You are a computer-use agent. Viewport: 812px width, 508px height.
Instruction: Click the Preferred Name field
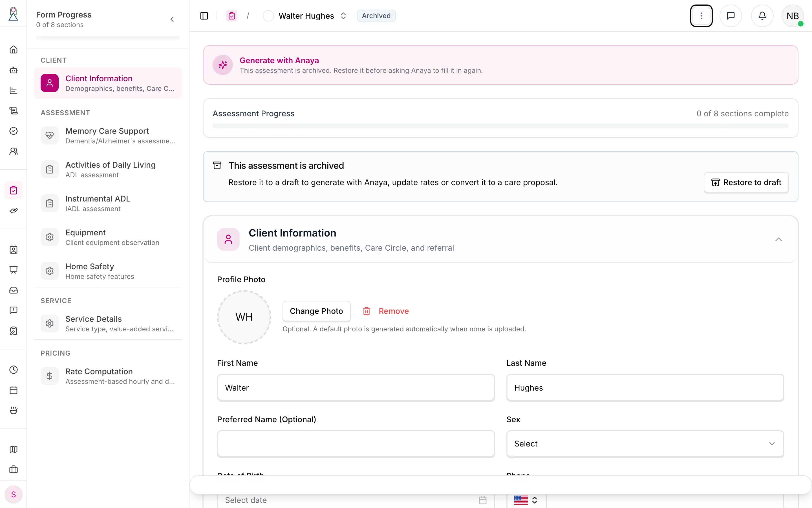pyautogui.click(x=356, y=444)
